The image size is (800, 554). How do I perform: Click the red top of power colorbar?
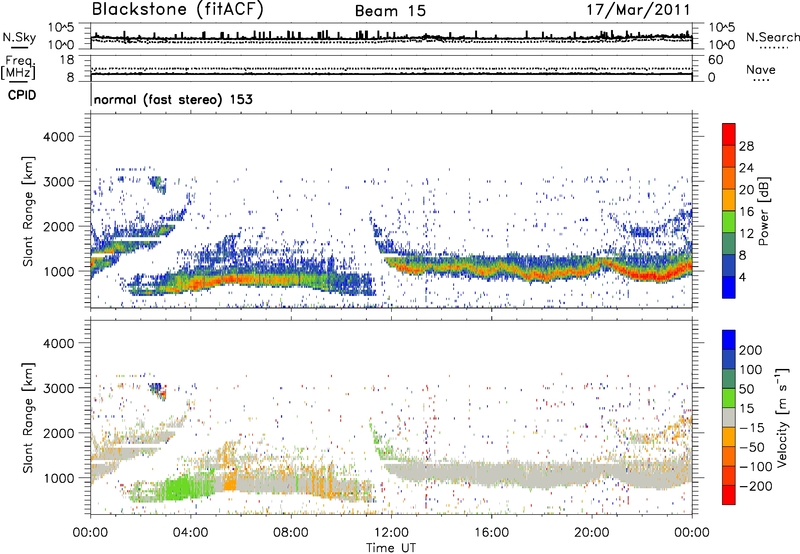(x=729, y=134)
